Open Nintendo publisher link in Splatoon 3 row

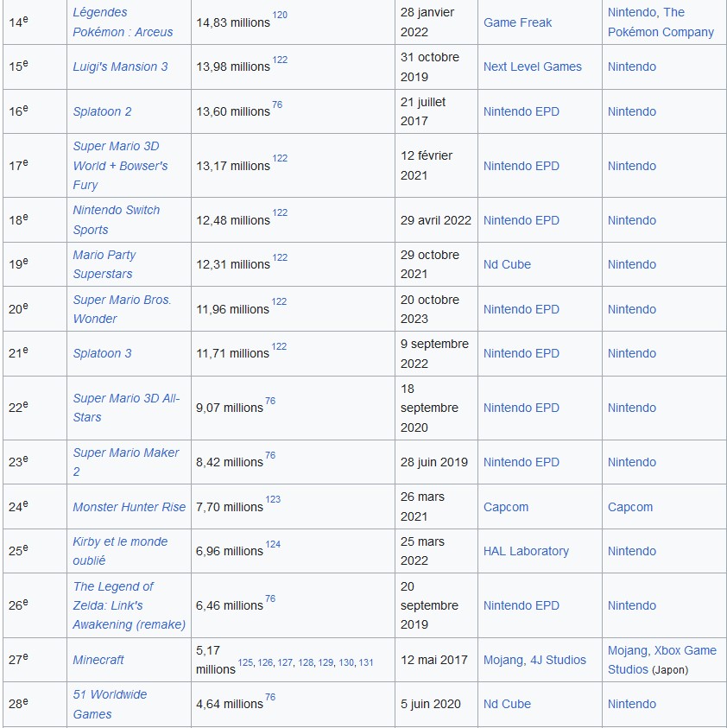click(x=632, y=354)
